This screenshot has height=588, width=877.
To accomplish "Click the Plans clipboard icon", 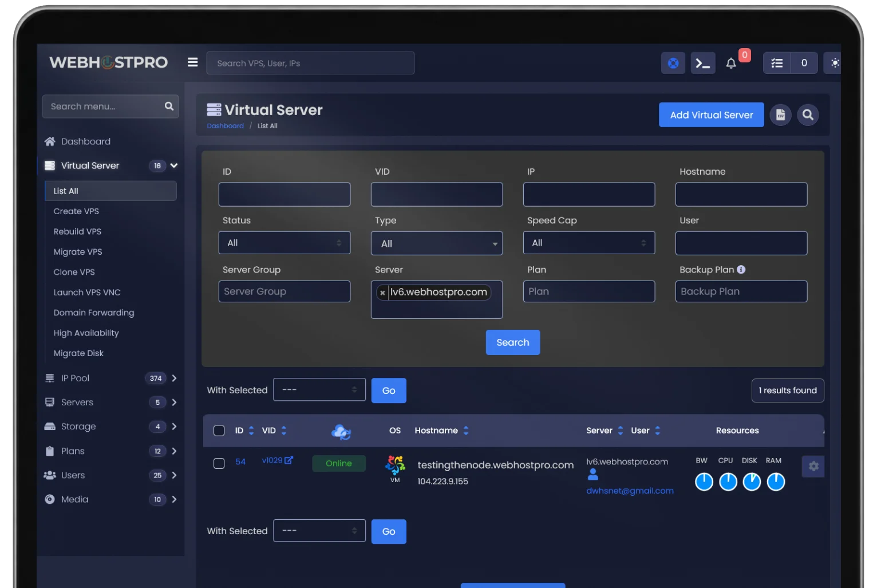I will [50, 451].
